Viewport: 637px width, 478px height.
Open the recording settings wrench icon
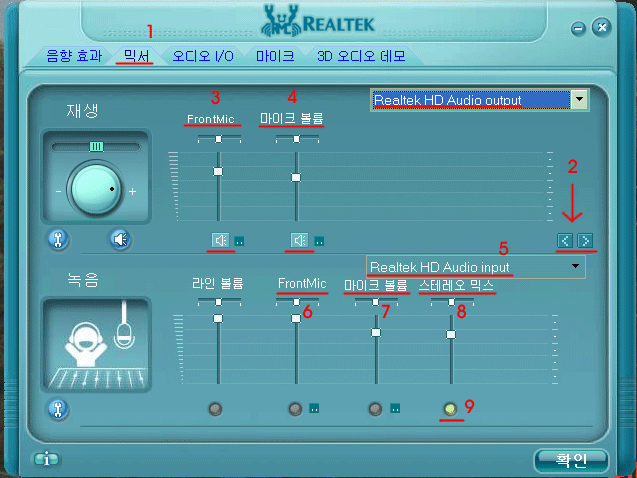pos(58,409)
